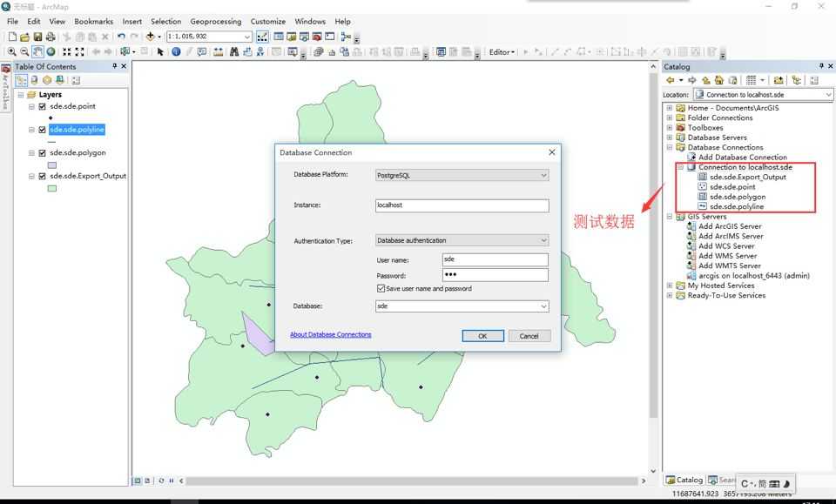Expand the Toolboxes node

[670, 128]
